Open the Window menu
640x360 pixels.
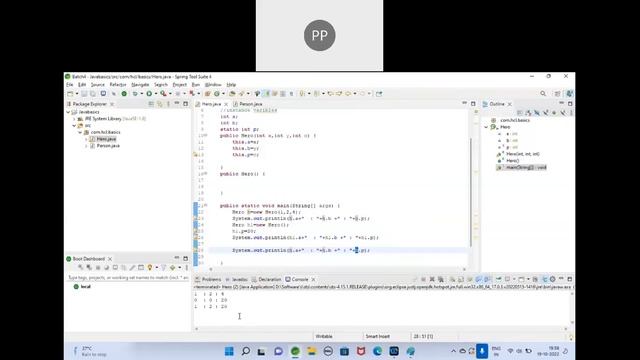(213, 84)
